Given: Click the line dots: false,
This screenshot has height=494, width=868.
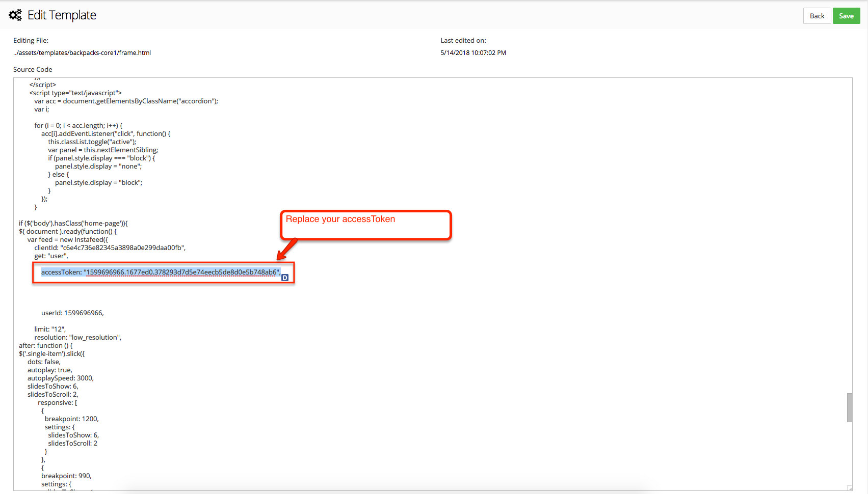Looking at the screenshot, I should pos(44,362).
